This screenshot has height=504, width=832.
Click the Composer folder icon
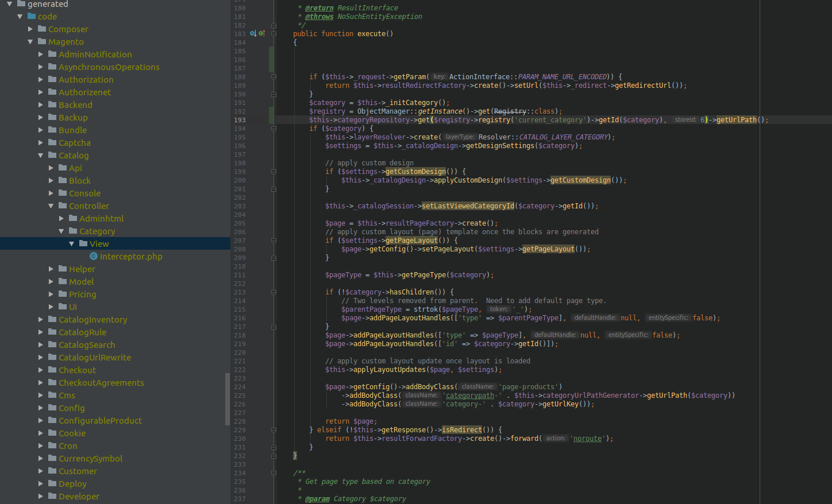click(42, 29)
